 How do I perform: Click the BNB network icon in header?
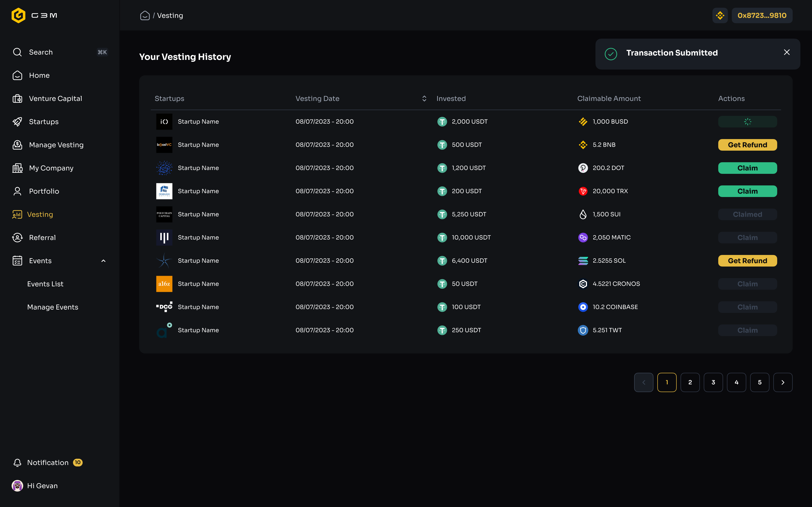720,15
